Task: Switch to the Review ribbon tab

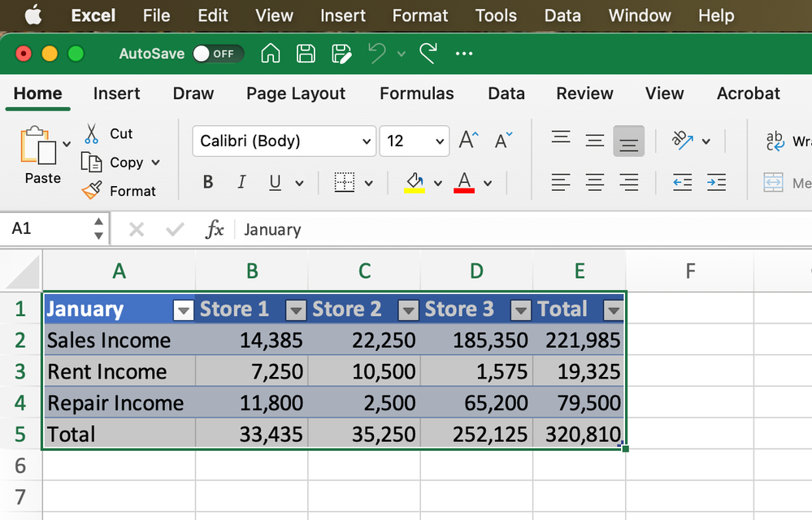Action: (x=584, y=93)
